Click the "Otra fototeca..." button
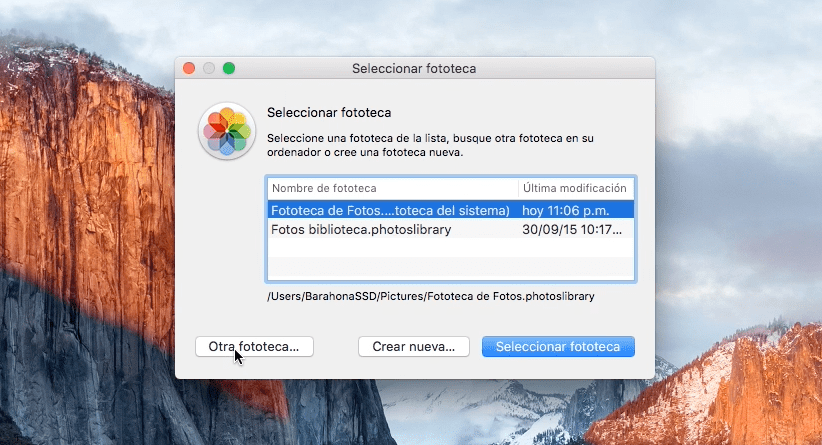The height and width of the screenshot is (445, 822). pyautogui.click(x=254, y=346)
